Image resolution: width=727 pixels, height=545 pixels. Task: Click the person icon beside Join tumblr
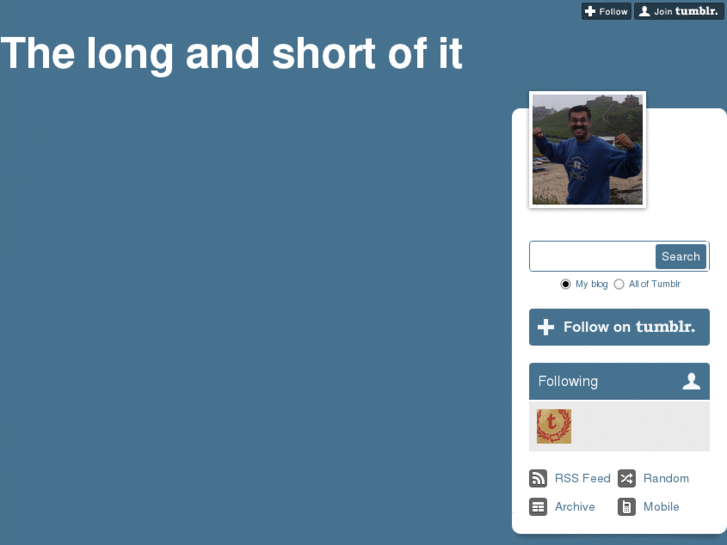pos(644,11)
